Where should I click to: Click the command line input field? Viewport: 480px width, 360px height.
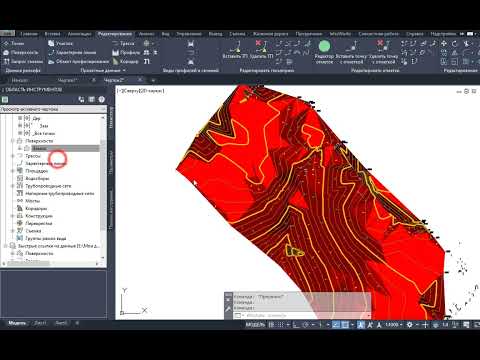pyautogui.click(x=302, y=315)
